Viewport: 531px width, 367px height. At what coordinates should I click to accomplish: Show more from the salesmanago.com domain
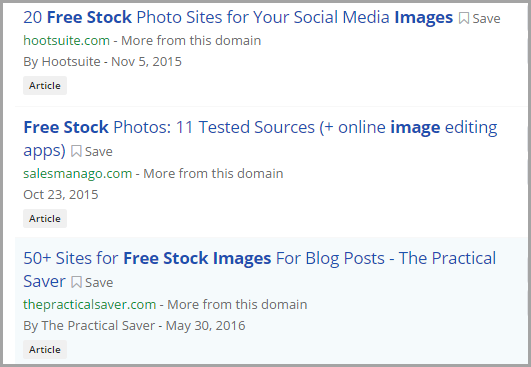point(213,174)
